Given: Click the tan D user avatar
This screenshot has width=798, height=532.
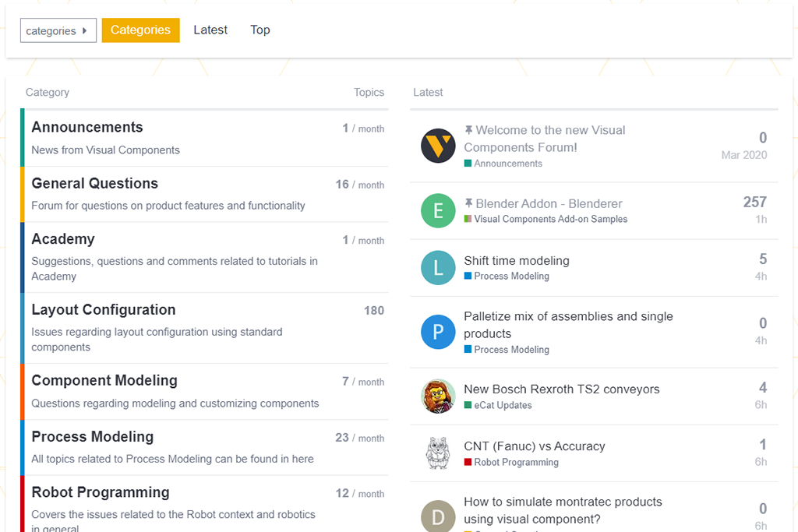Looking at the screenshot, I should pos(438,516).
